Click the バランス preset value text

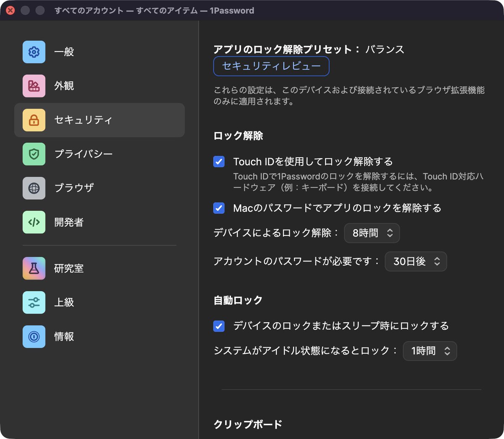point(385,50)
